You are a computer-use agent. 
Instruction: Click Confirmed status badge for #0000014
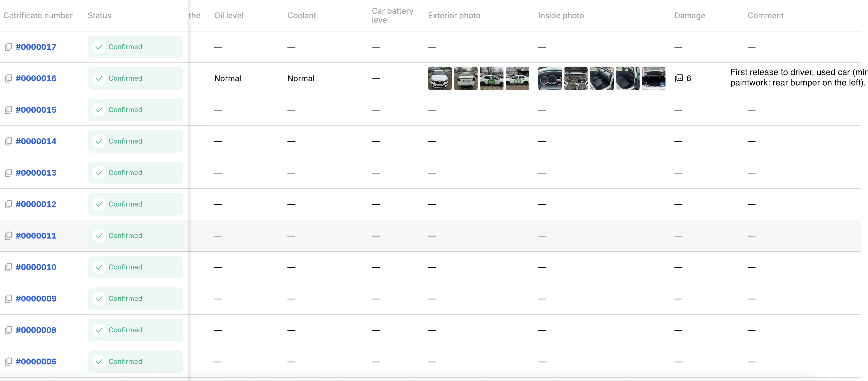[x=136, y=141]
